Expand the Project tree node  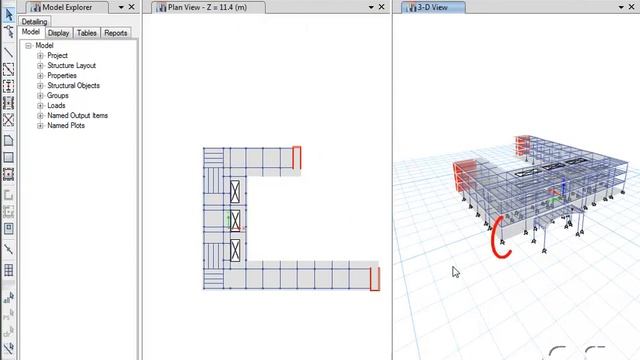tap(40, 56)
